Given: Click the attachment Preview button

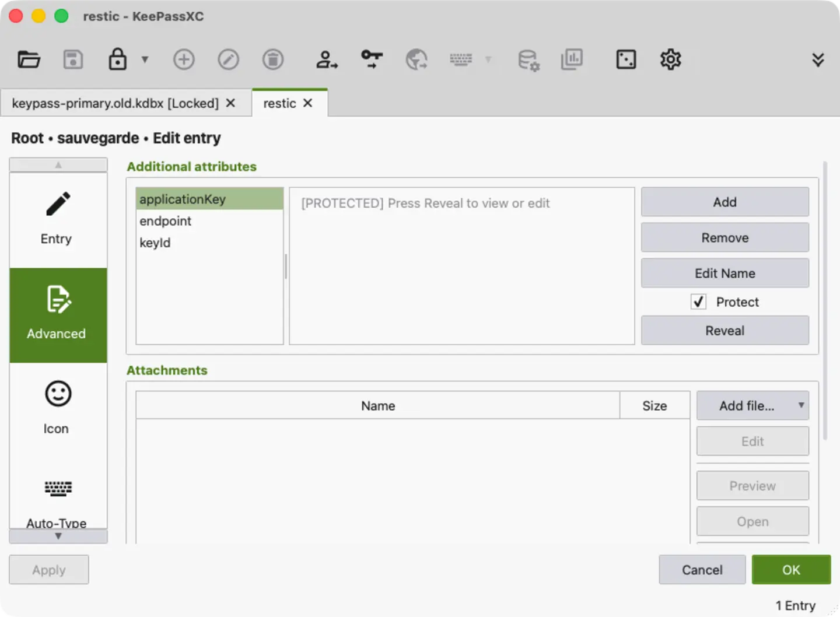Looking at the screenshot, I should (752, 486).
